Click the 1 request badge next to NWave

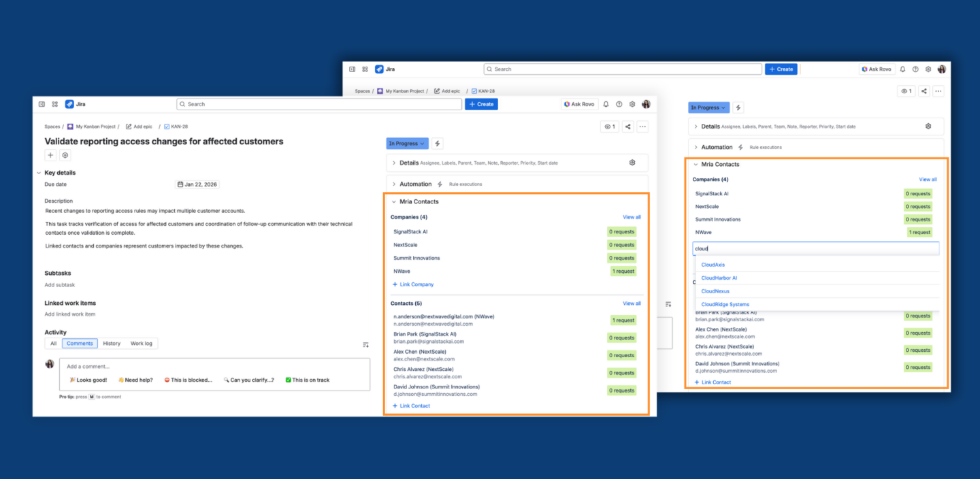(x=623, y=270)
